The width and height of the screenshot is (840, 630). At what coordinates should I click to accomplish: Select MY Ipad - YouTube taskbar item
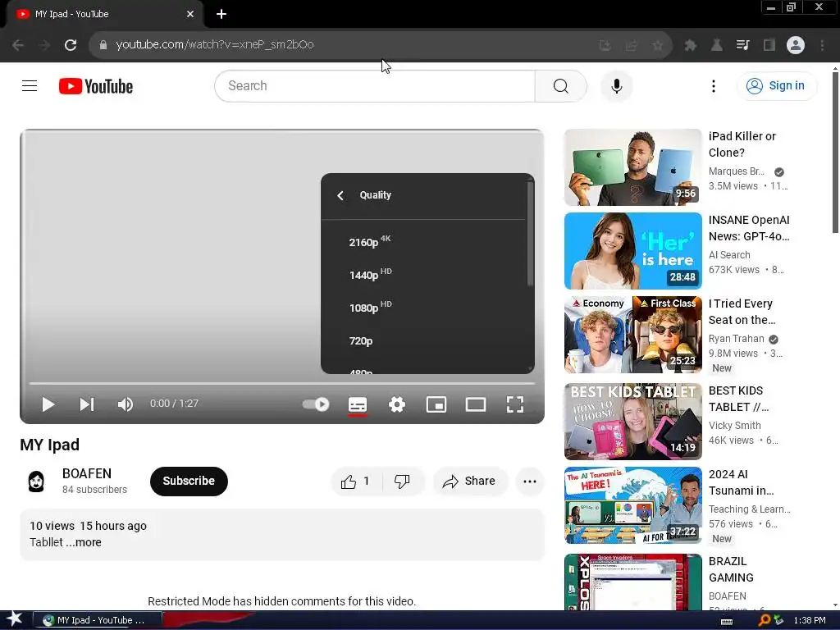pyautogui.click(x=97, y=620)
